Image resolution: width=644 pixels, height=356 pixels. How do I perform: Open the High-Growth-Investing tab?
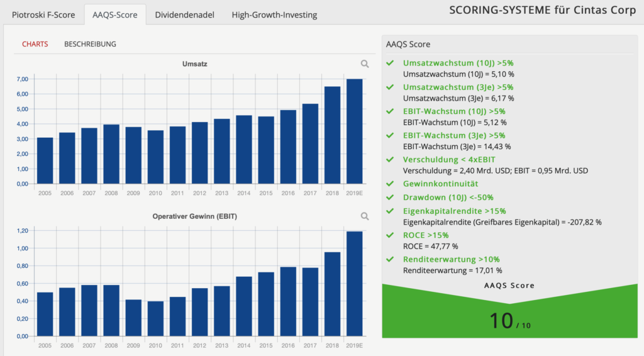click(274, 15)
